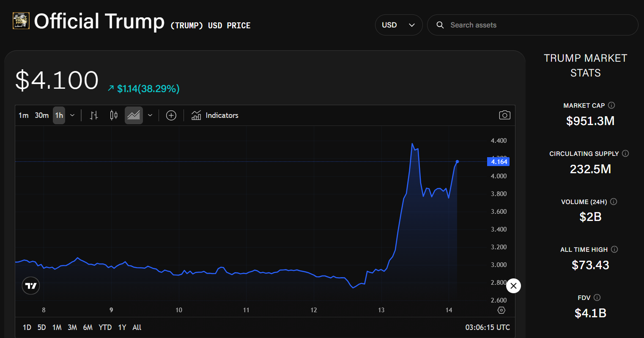
Task: Click the 4.400 price axis label
Action: (x=499, y=140)
